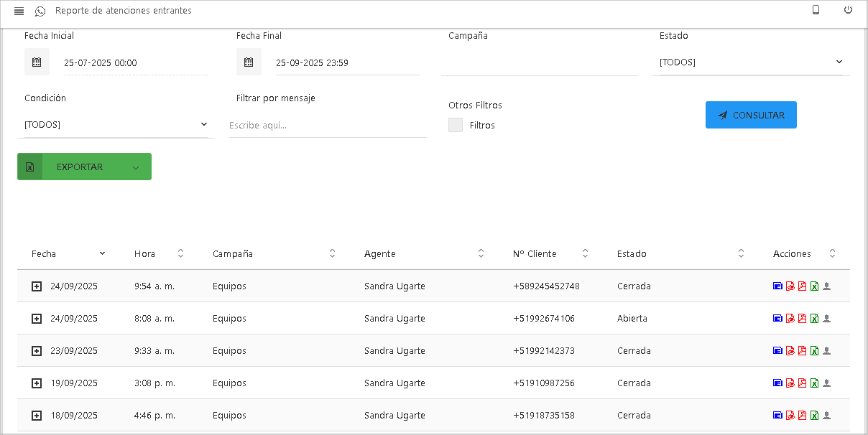
Task: Click the Filtrar por mensaje text field
Action: 327,125
